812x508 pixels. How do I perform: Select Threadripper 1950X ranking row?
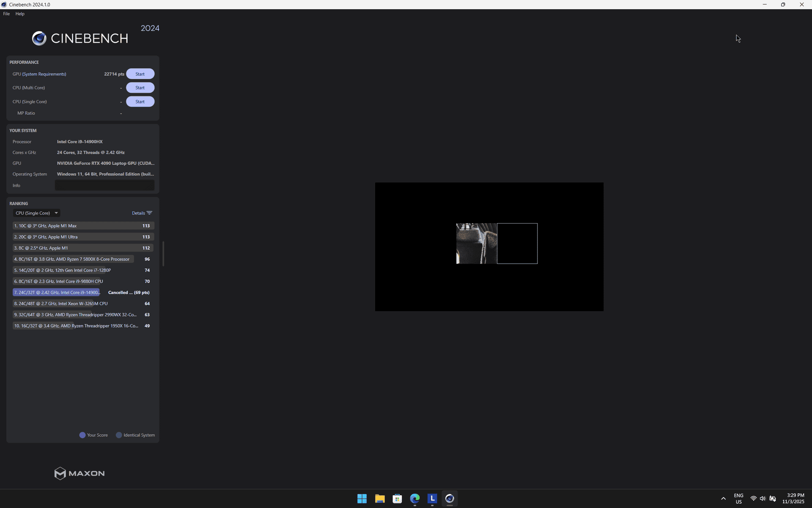[83, 326]
